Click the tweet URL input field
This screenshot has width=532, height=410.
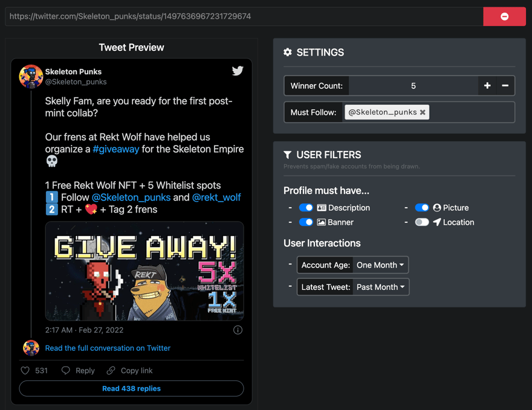point(244,16)
